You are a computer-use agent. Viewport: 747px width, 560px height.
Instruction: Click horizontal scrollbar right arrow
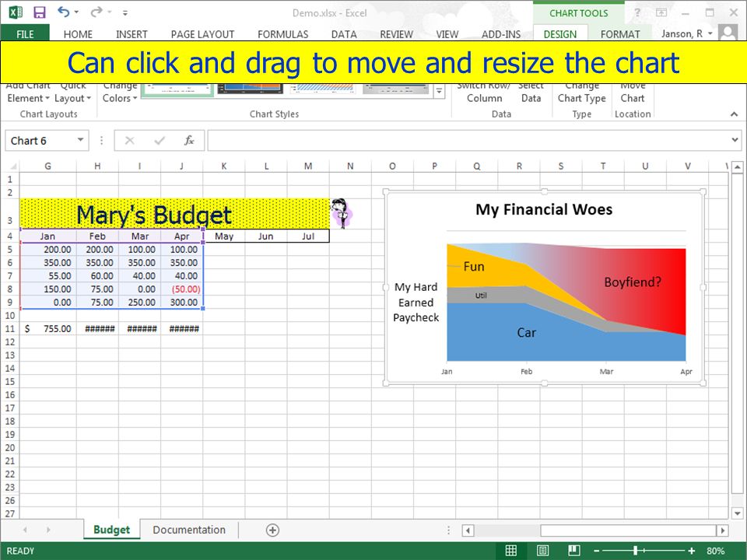pyautogui.click(x=723, y=530)
